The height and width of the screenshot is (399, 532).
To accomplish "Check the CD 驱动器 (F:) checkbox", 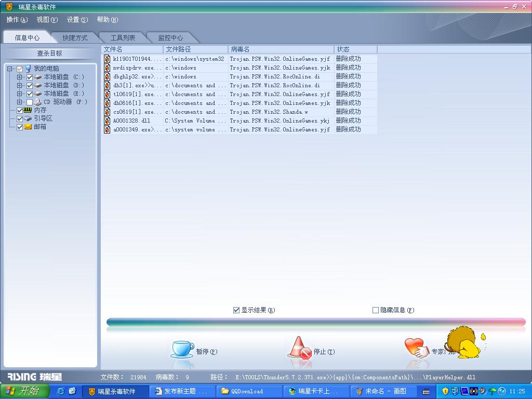I will point(30,102).
